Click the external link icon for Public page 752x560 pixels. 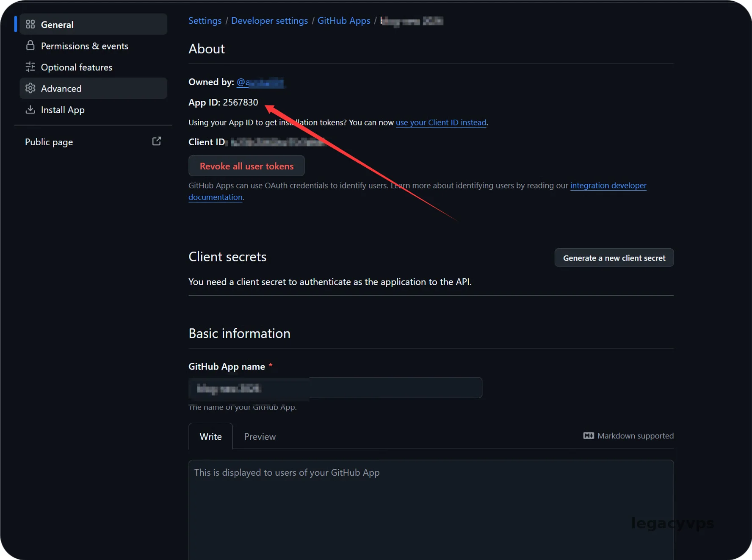point(156,141)
